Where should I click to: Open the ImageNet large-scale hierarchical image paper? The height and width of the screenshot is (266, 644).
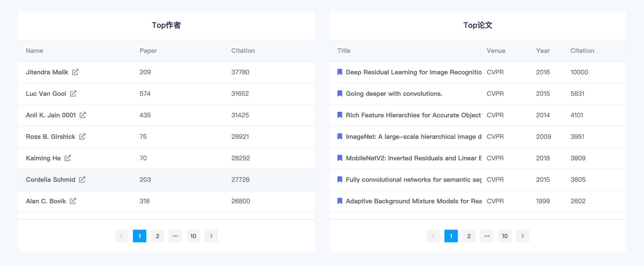click(413, 137)
